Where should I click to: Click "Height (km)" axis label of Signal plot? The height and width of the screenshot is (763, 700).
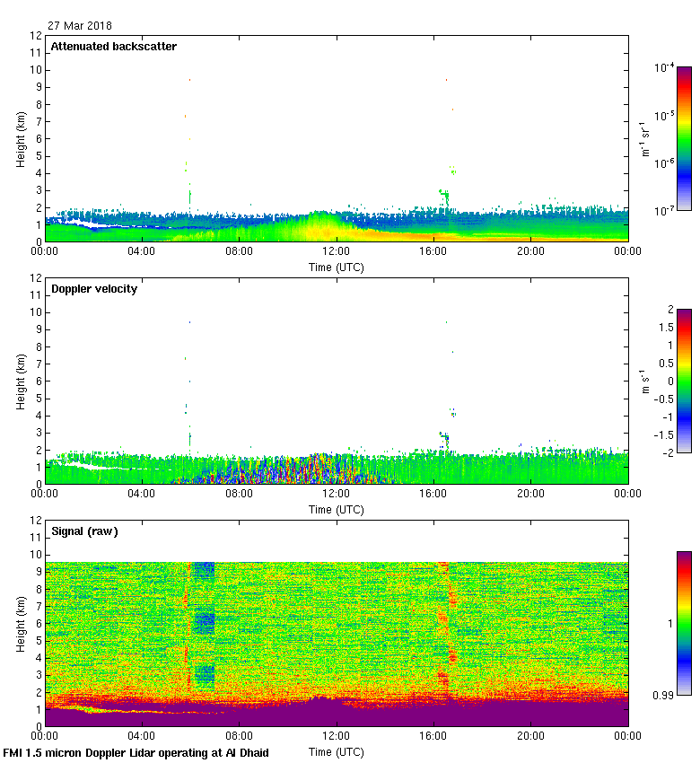pos(21,623)
